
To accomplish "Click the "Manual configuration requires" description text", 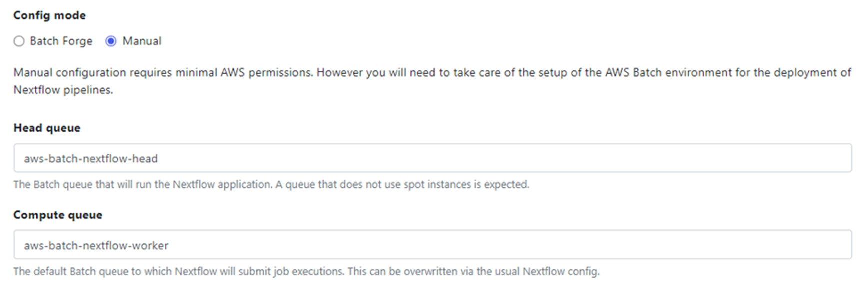I will tap(120, 73).
